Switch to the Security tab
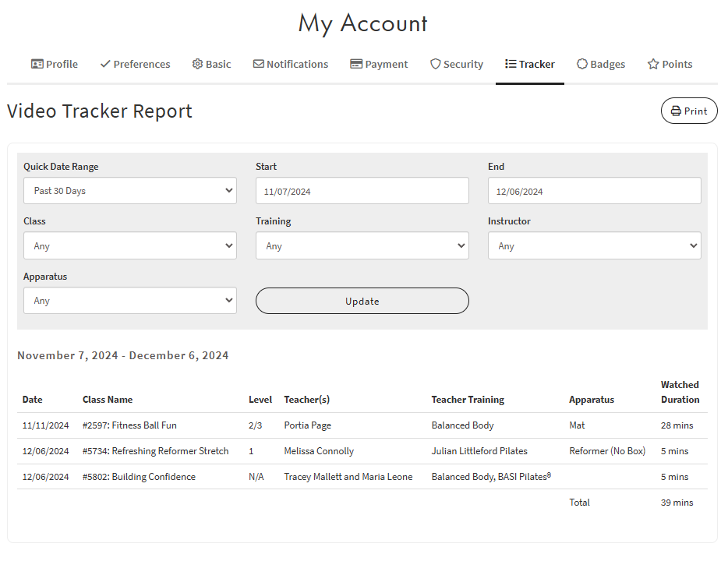The width and height of the screenshot is (728, 561). click(457, 64)
